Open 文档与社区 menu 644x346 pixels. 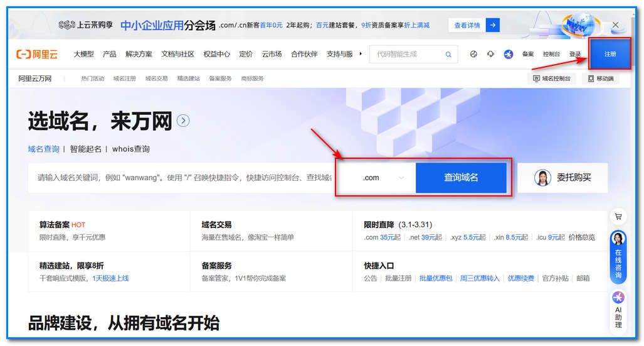(x=177, y=54)
